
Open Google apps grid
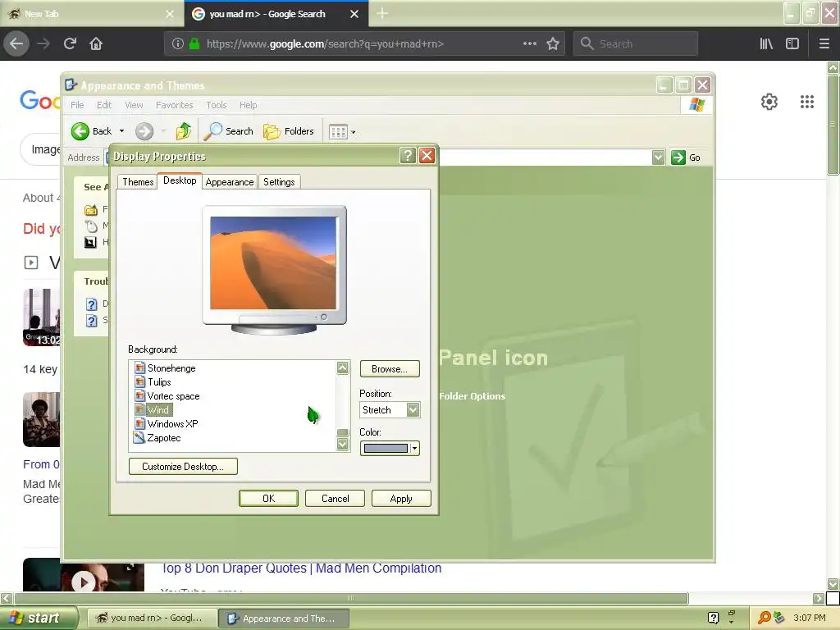[x=807, y=102]
